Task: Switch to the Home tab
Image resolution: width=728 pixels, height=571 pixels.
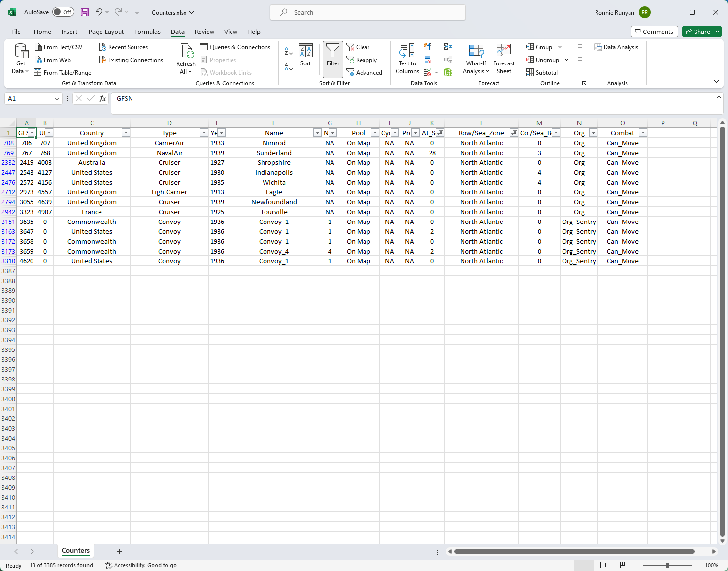Action: [42, 32]
